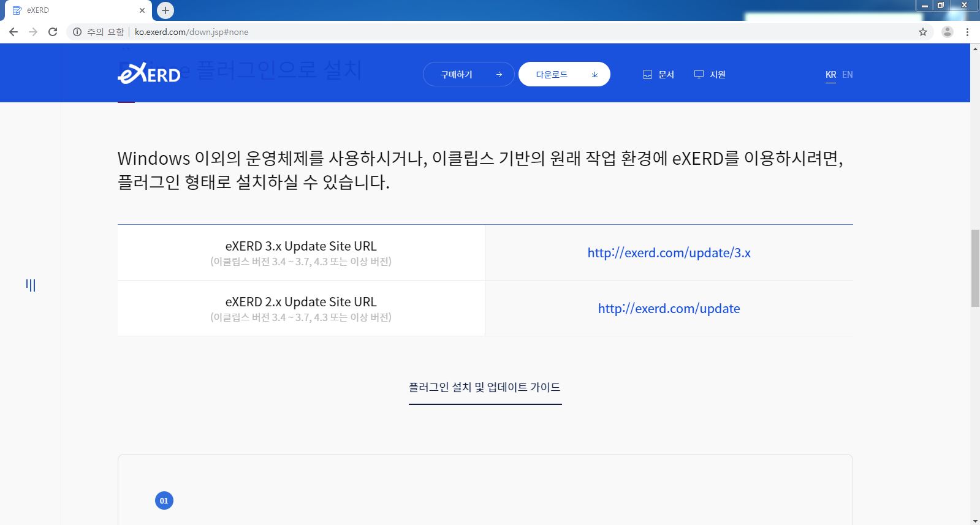Select 플러그인 설치 및 업데이트 가이드 tab
This screenshot has height=525, width=980.
click(x=485, y=387)
